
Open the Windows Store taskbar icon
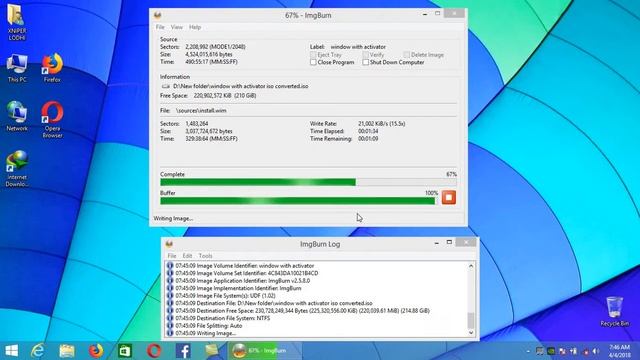point(125,351)
